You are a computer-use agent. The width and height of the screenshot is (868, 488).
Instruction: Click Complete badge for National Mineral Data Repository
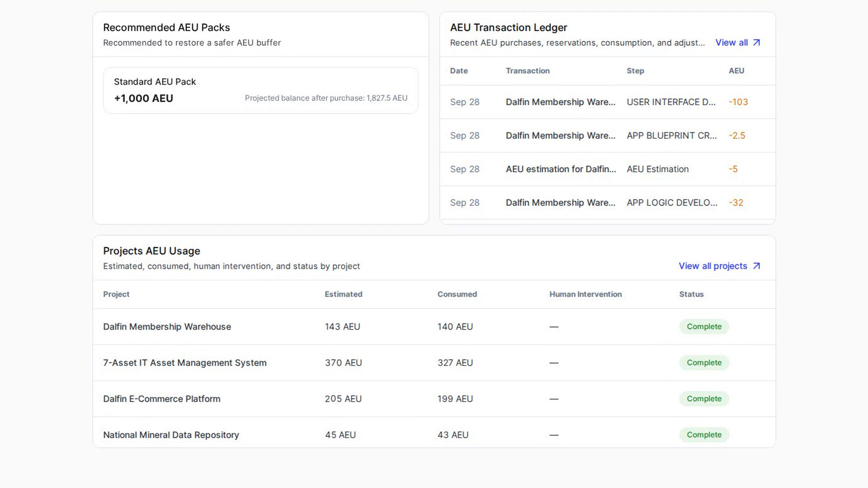pyautogui.click(x=704, y=435)
